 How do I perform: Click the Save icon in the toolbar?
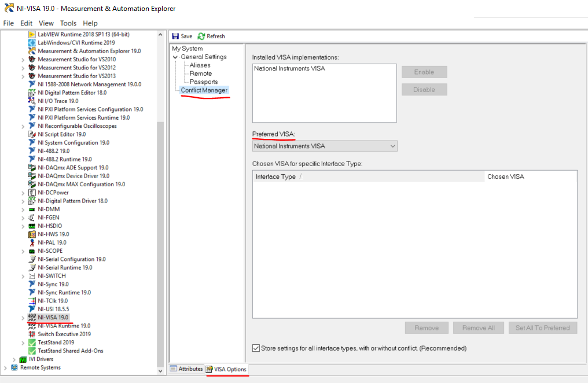click(x=181, y=36)
